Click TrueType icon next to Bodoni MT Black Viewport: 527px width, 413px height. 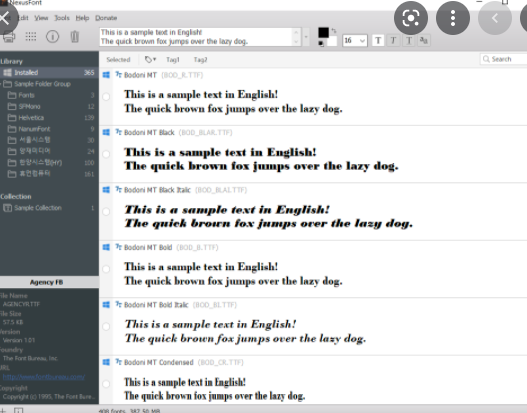(x=118, y=132)
